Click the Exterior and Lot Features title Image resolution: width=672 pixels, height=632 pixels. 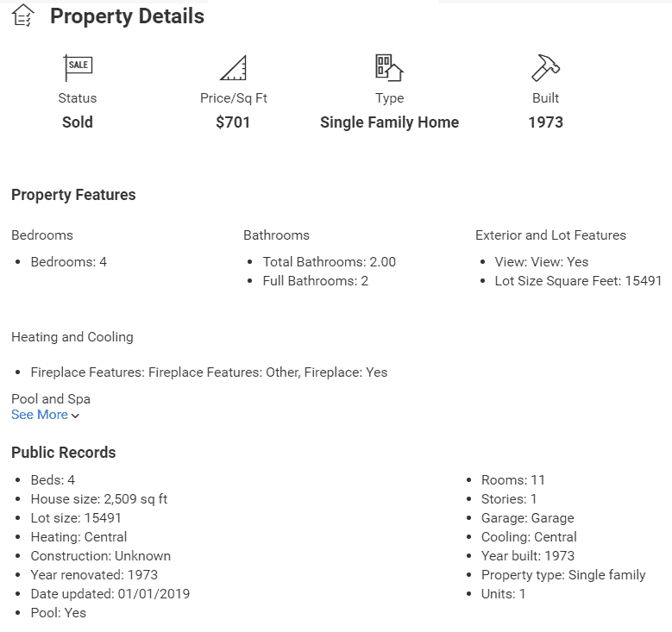click(x=550, y=235)
